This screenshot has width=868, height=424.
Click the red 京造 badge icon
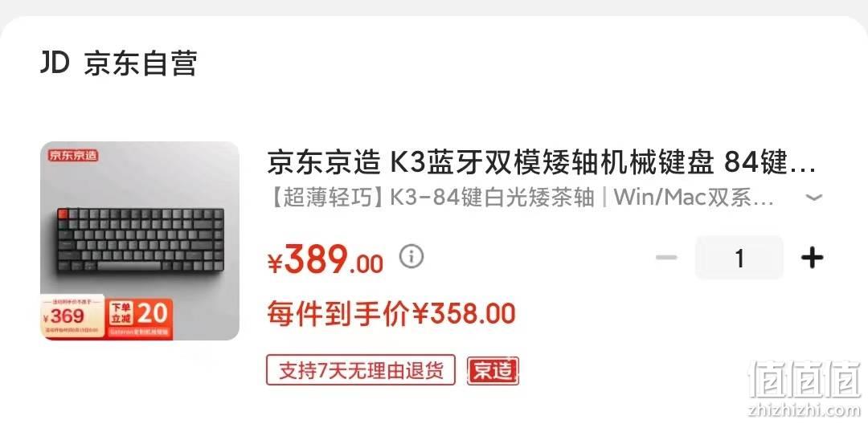pyautogui.click(x=493, y=370)
